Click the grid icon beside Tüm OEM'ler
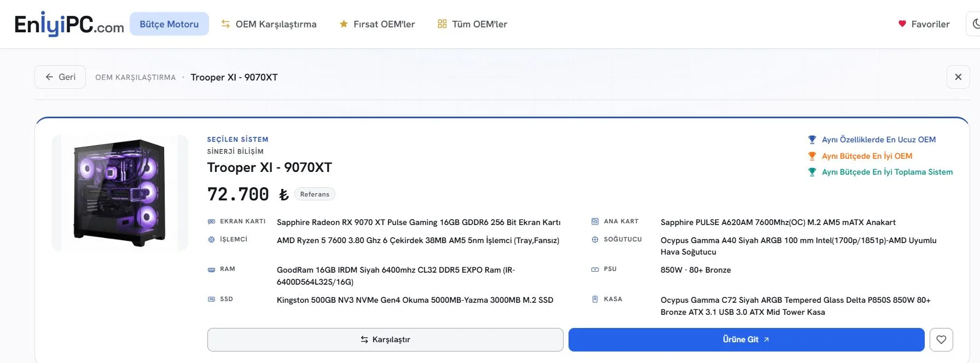980x363 pixels. 442,24
